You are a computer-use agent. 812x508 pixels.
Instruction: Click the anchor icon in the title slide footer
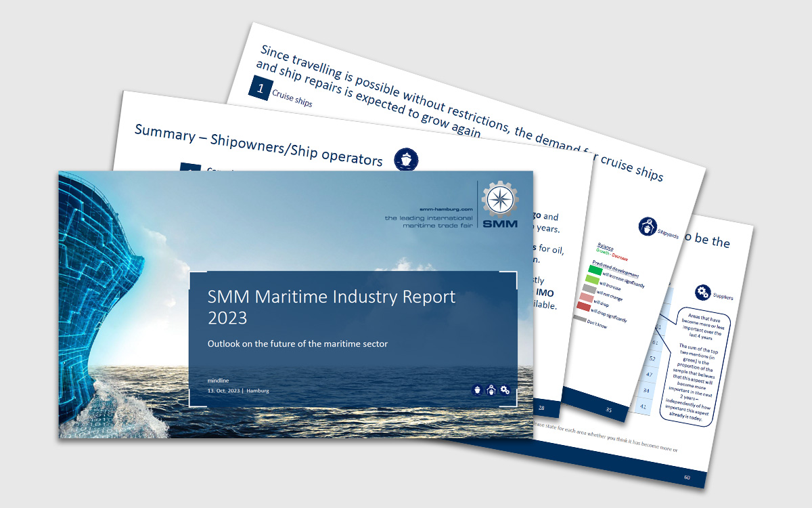[x=491, y=390]
